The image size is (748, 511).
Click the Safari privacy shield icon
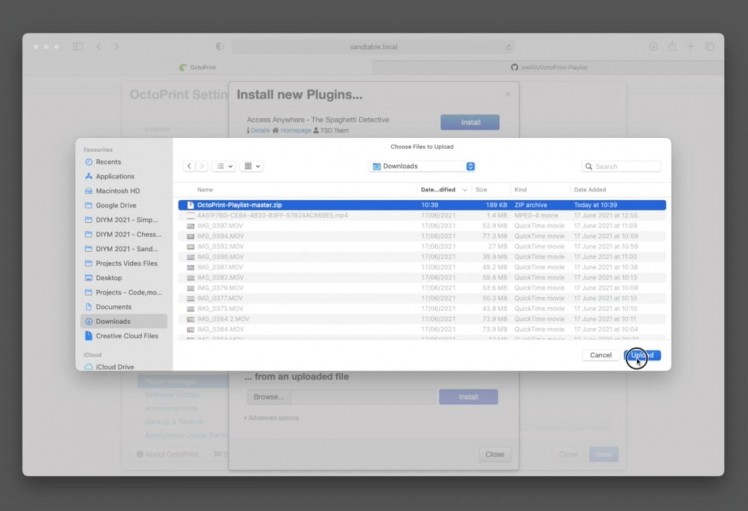(219, 46)
